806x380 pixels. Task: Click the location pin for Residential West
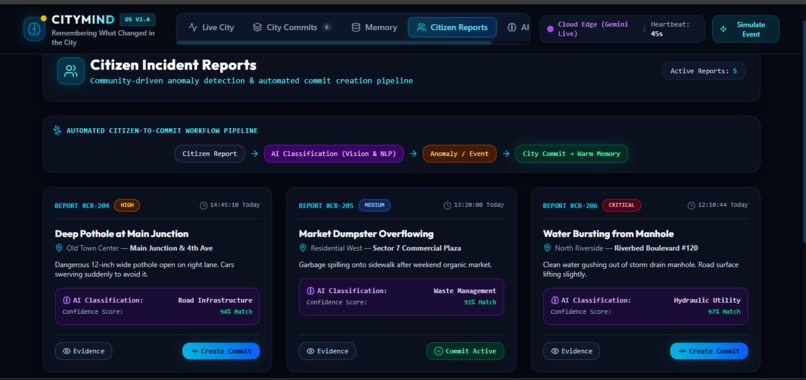tap(303, 248)
